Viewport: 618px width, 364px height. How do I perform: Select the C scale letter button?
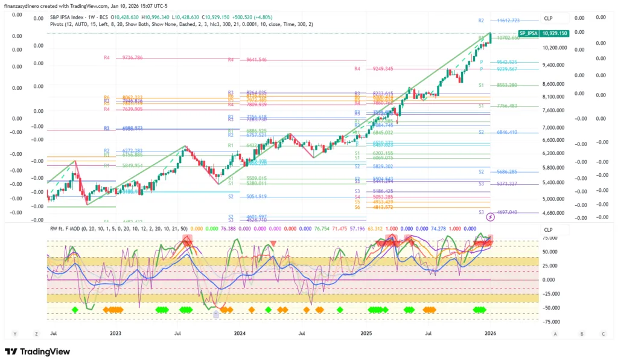coord(602,333)
